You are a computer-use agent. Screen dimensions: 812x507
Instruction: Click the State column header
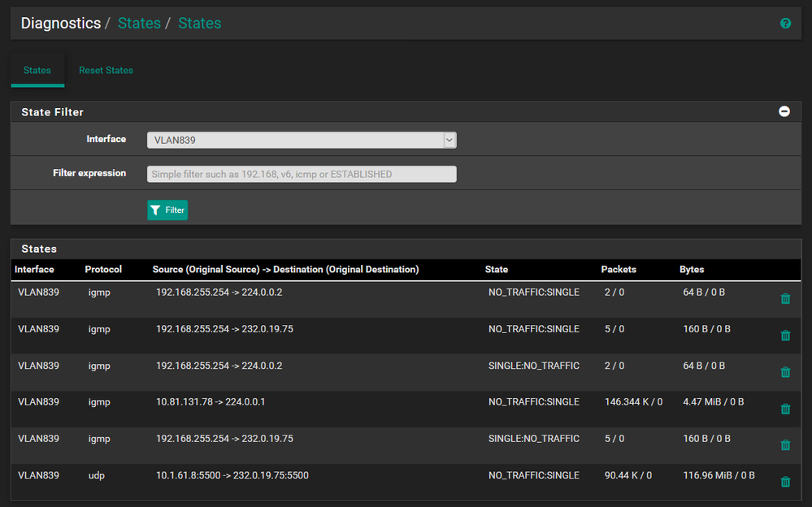pos(496,270)
